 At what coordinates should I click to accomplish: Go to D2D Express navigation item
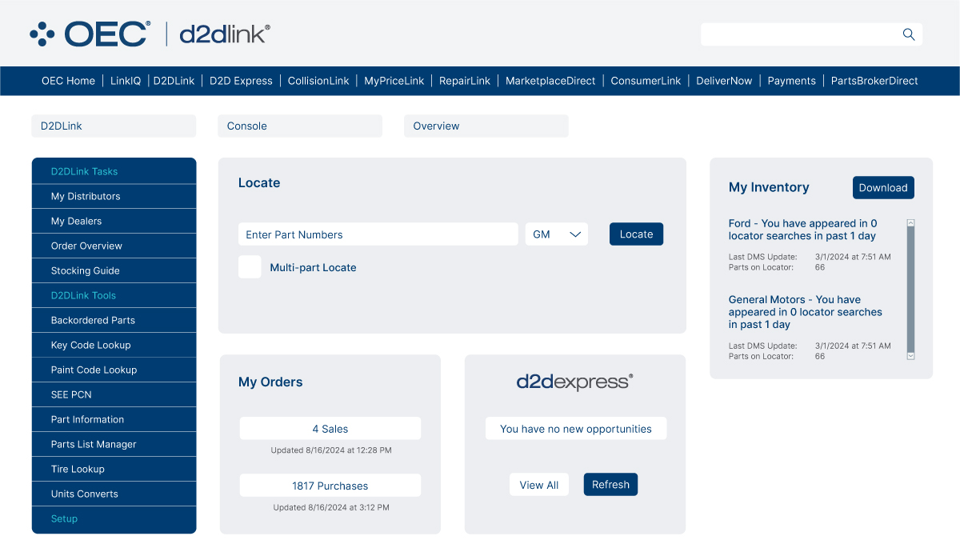coord(241,81)
